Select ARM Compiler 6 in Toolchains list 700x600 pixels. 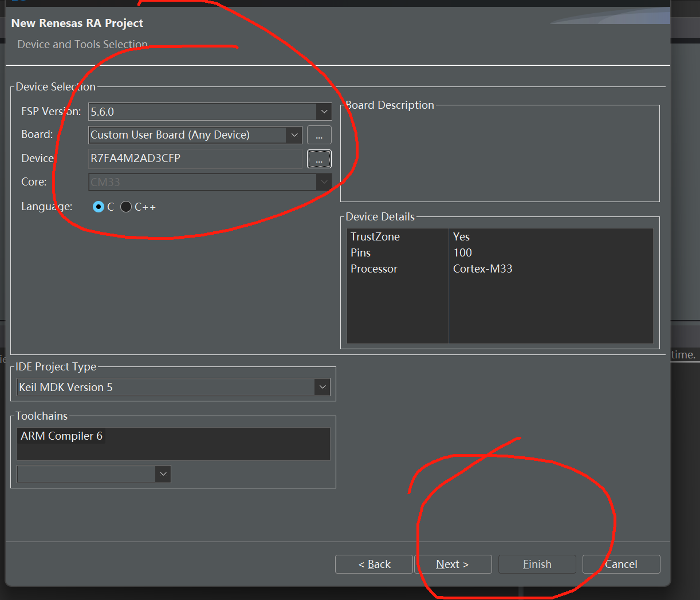click(62, 436)
